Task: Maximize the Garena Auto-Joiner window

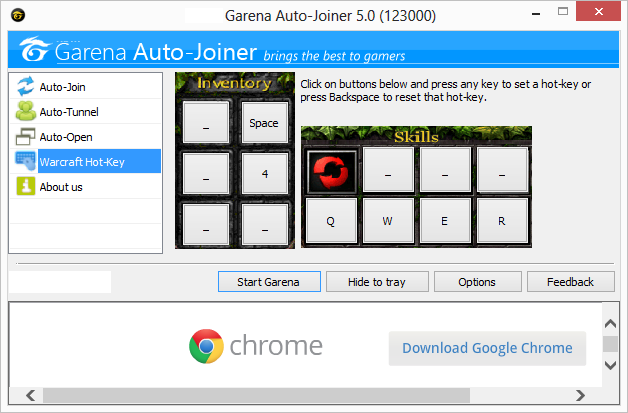Action: click(563, 12)
